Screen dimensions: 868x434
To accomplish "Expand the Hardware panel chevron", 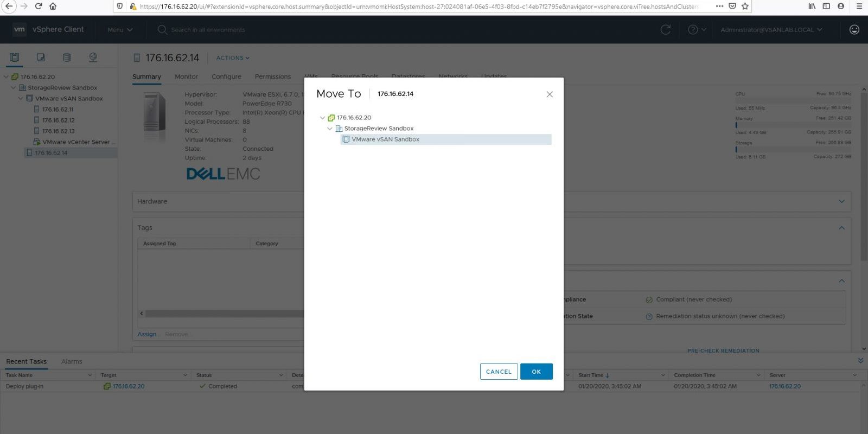I will pos(841,201).
